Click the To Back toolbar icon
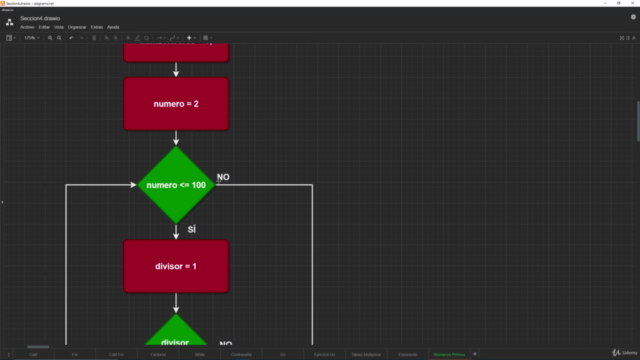 coord(116,38)
